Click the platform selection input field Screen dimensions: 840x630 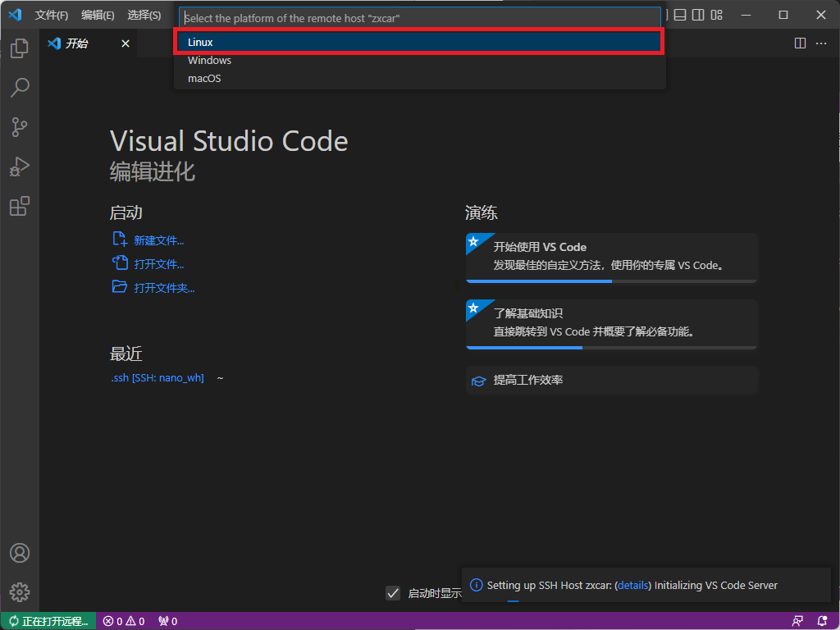coord(420,17)
